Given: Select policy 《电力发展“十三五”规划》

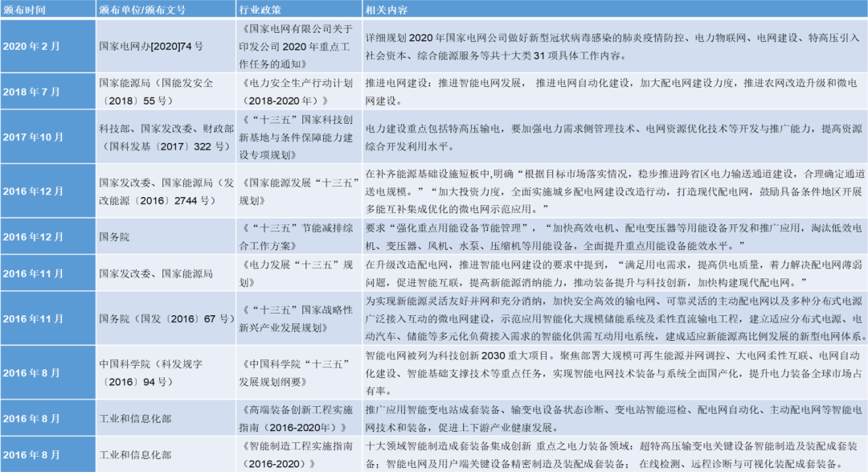Looking at the screenshot, I should [x=299, y=273].
